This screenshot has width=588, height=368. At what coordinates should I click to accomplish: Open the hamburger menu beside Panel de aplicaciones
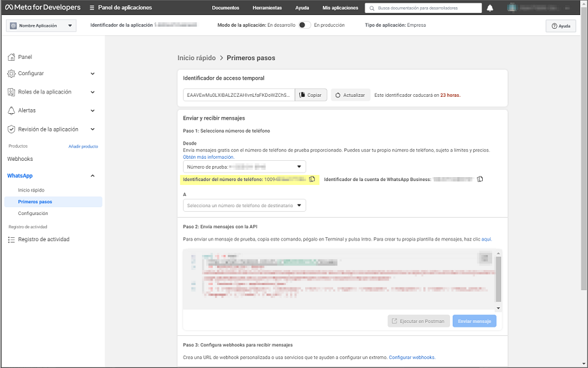click(92, 7)
